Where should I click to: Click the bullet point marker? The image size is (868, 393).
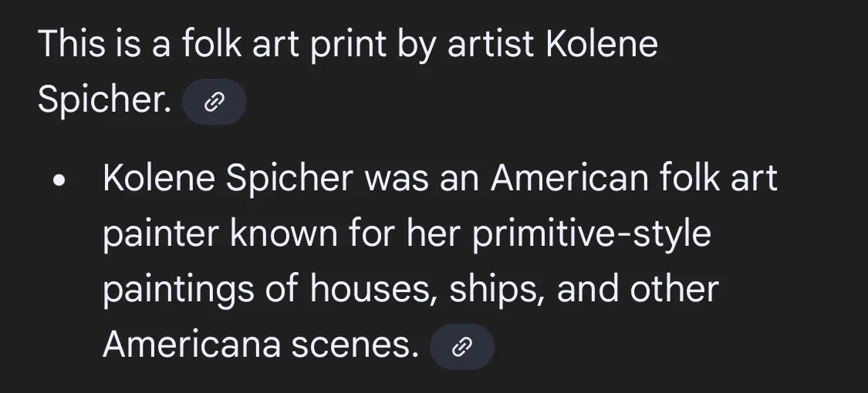(x=59, y=182)
